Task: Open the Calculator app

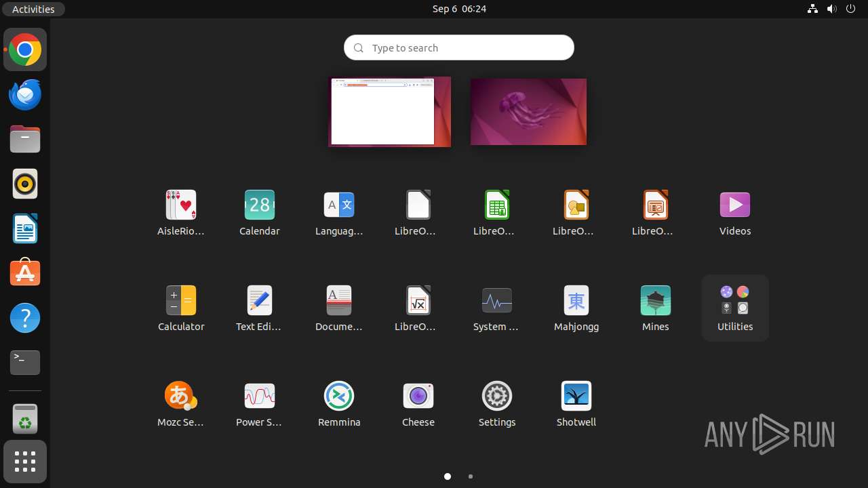Action: [181, 308]
